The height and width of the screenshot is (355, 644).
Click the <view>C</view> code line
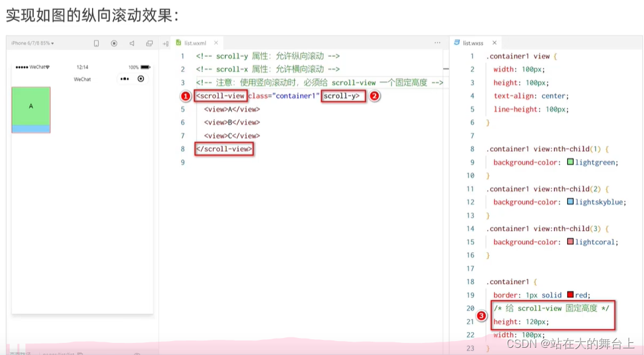(x=232, y=136)
